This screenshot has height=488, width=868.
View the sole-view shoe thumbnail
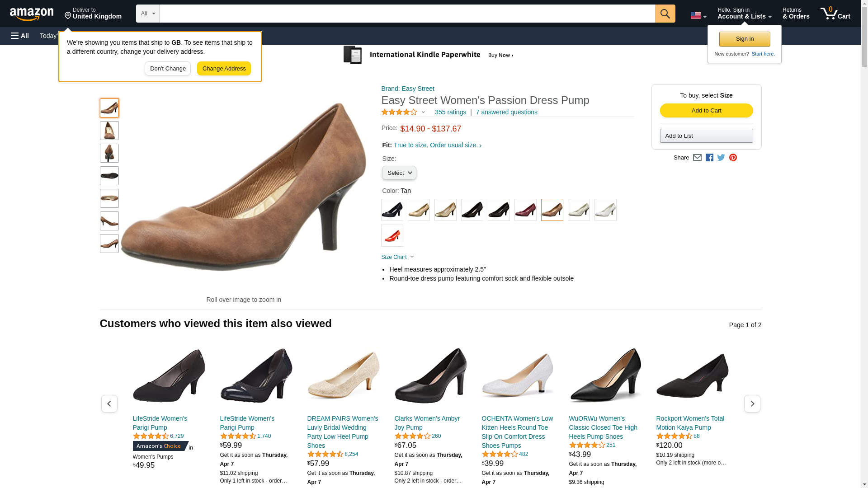[x=109, y=176]
